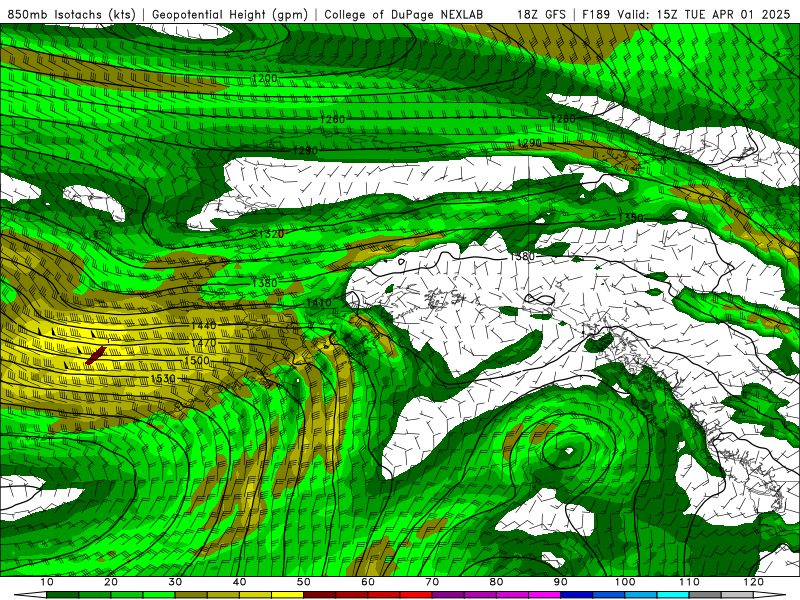Click the 1350 height contour label

coord(631,218)
